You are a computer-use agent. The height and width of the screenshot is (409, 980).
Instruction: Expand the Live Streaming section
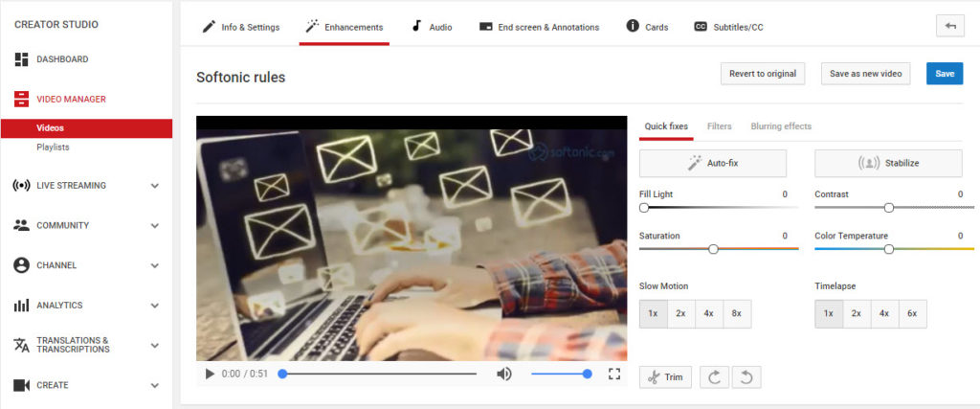pyautogui.click(x=154, y=186)
